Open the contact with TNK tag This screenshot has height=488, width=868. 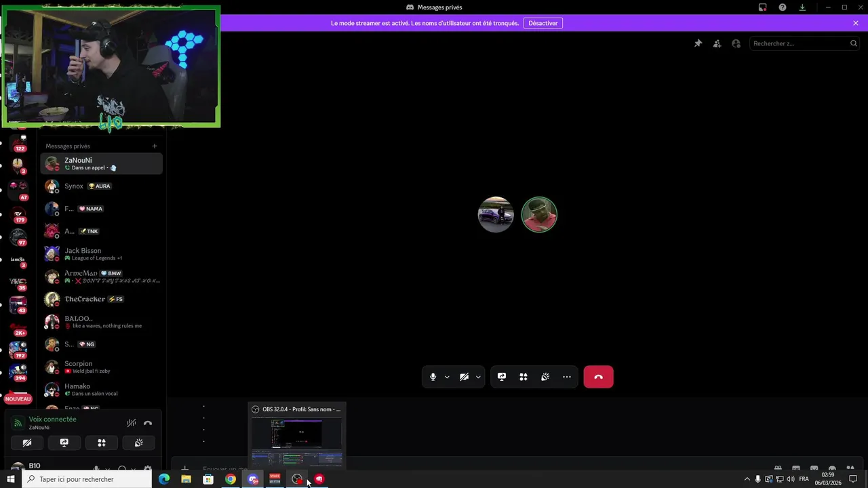(102, 231)
